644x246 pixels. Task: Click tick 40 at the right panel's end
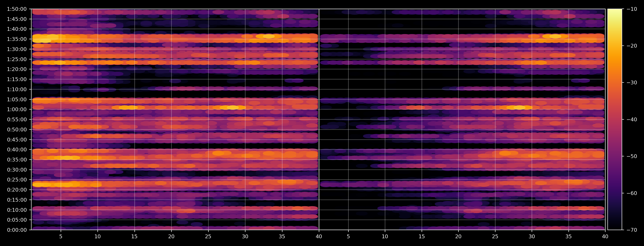pyautogui.click(x=605, y=236)
